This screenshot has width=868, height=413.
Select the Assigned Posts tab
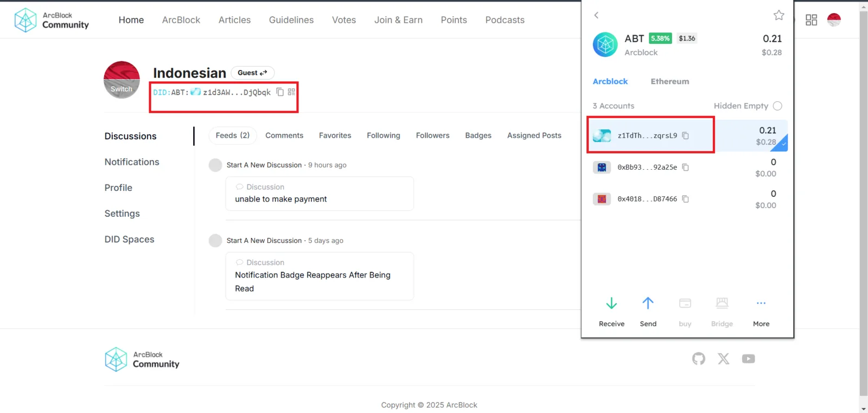[534, 135]
